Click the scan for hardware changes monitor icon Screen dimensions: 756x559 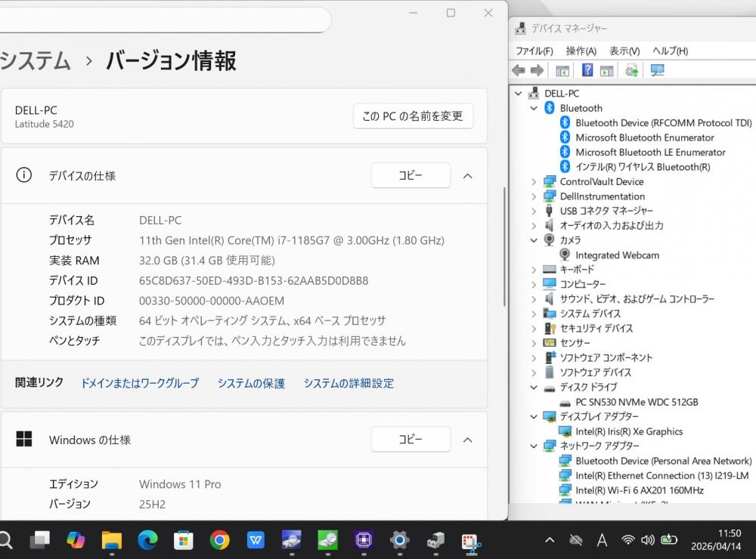coord(657,70)
